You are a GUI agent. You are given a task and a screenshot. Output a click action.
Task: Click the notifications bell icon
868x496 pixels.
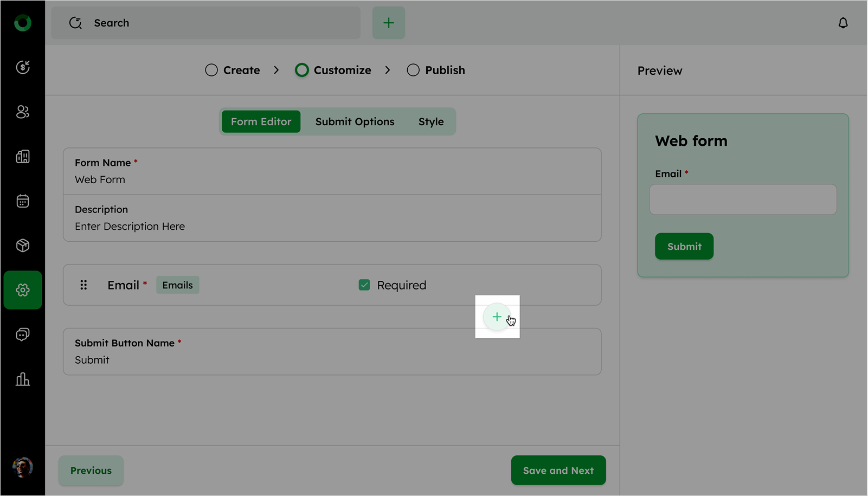[843, 23]
